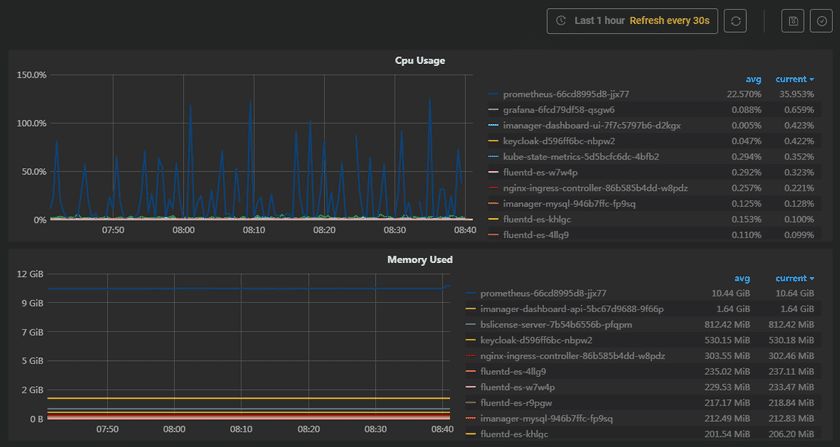This screenshot has height=447, width=840.
Task: Click color swatch for prometheus in Memory legend
Action: tap(470, 294)
